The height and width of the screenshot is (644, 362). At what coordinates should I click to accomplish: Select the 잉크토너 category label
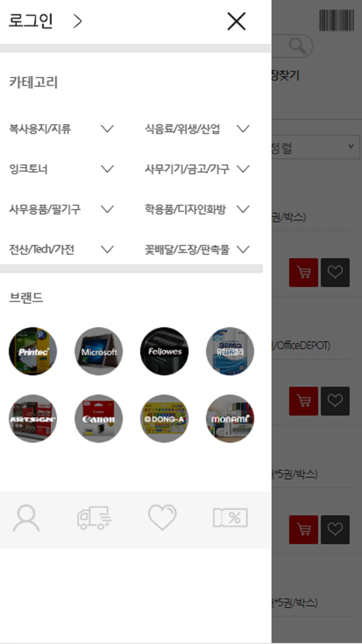click(x=28, y=169)
